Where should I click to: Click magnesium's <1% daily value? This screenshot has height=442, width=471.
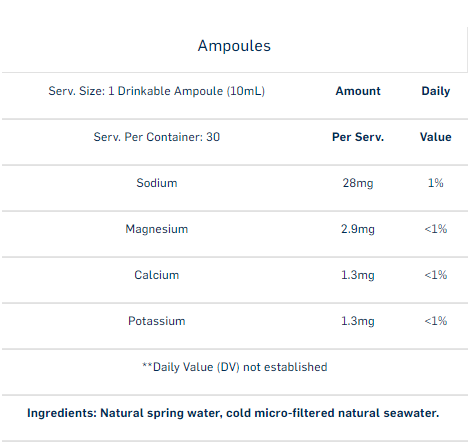pyautogui.click(x=436, y=229)
